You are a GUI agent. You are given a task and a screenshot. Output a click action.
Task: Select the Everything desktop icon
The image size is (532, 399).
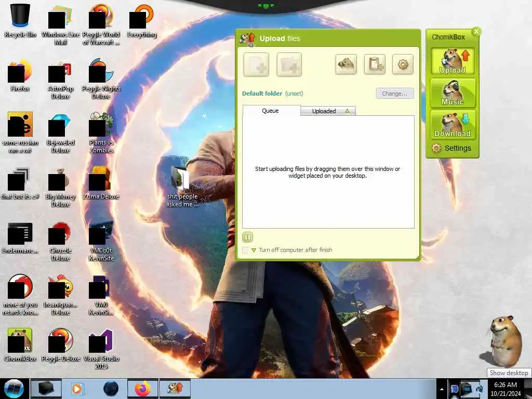point(141,20)
